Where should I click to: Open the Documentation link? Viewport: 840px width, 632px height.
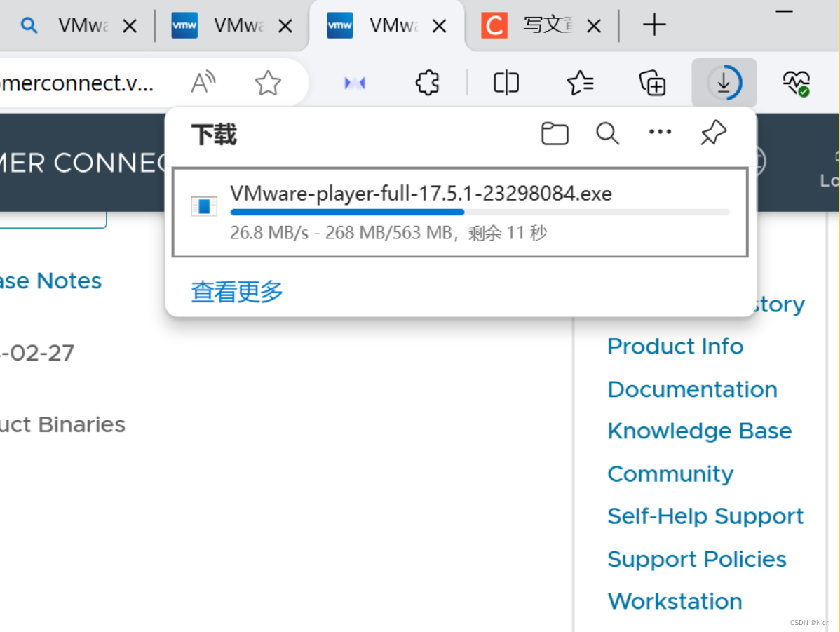pyautogui.click(x=692, y=389)
